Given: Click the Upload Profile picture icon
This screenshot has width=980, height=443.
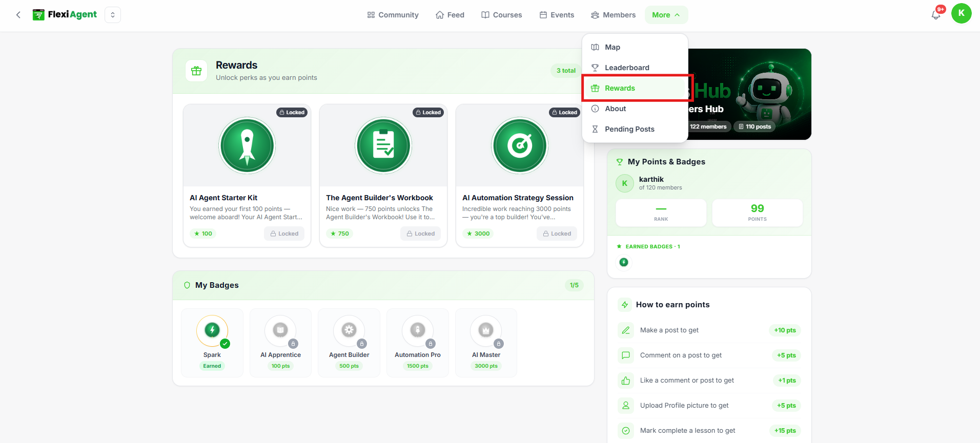Looking at the screenshot, I should 626,406.
